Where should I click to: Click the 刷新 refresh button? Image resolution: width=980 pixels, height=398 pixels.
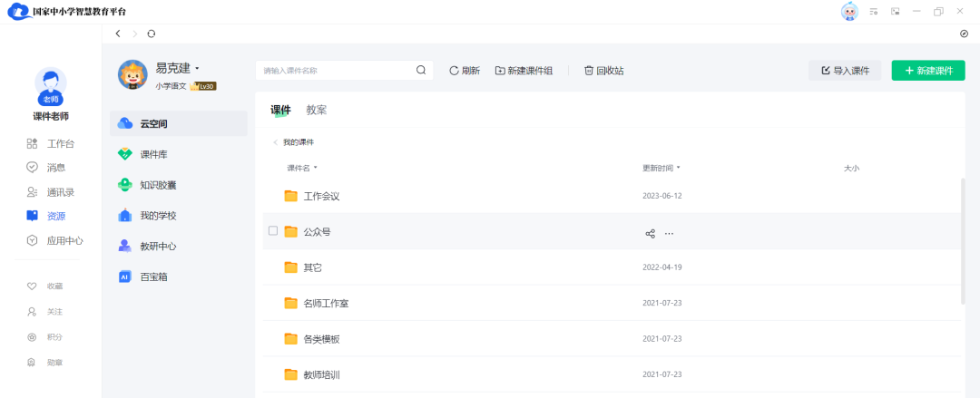[465, 71]
